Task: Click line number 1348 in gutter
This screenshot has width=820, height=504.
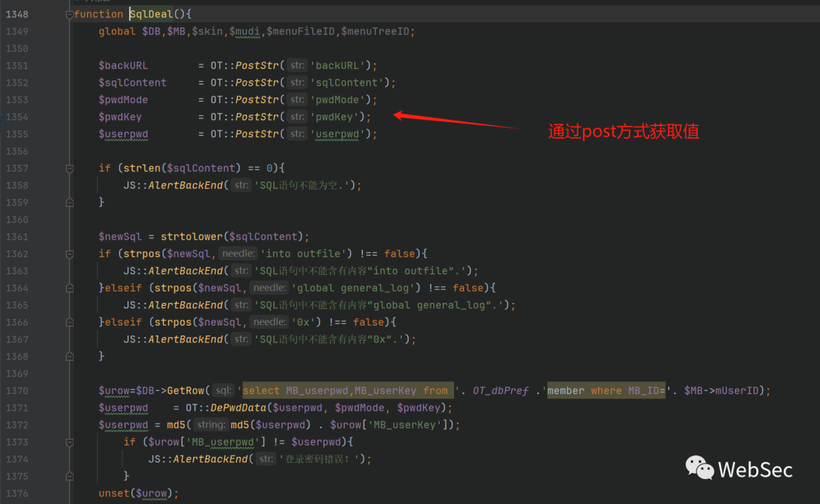Action: pyautogui.click(x=17, y=14)
